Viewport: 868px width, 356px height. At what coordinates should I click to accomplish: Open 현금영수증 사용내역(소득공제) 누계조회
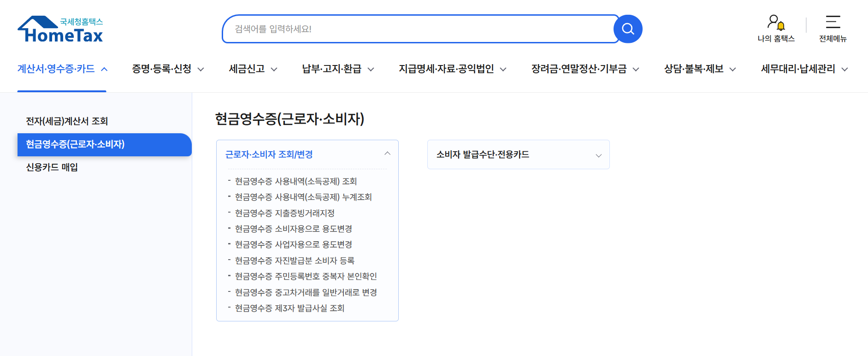[303, 197]
